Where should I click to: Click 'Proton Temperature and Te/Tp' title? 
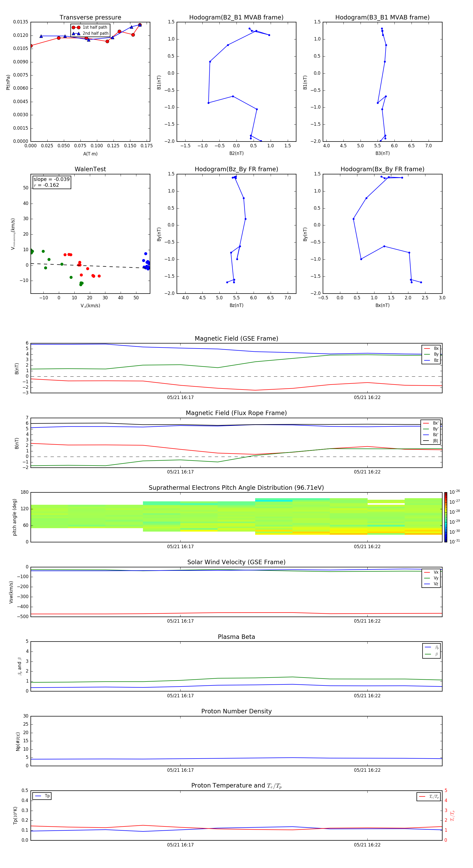click(236, 786)
